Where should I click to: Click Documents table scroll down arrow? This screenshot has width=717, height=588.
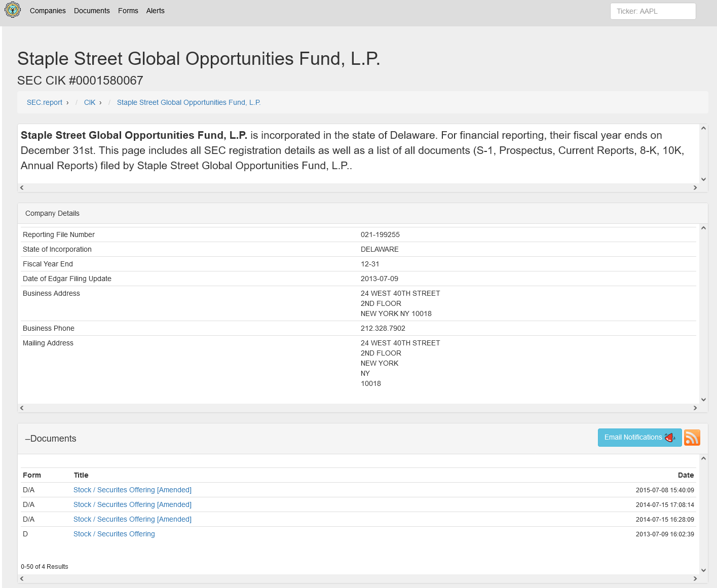[703, 570]
